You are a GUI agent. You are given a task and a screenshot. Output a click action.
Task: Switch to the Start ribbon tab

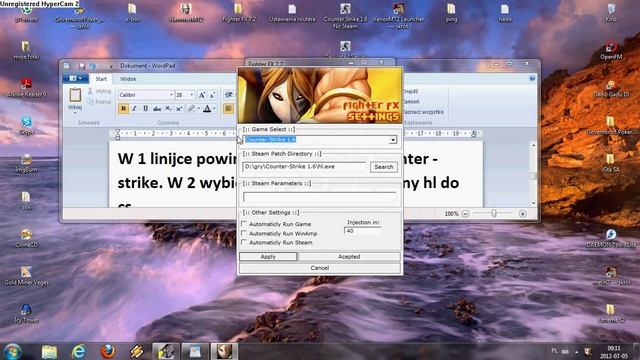pos(101,79)
